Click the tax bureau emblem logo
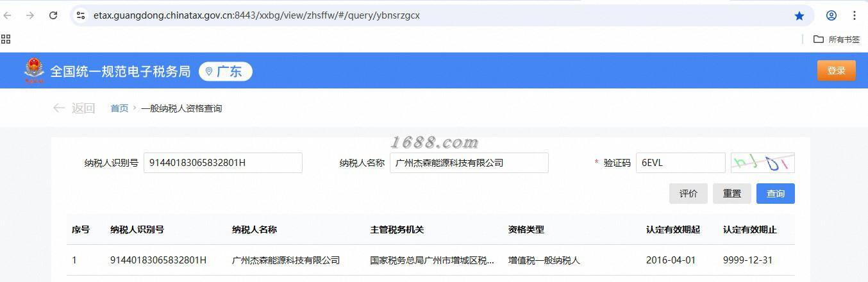The image size is (868, 282). [x=35, y=70]
